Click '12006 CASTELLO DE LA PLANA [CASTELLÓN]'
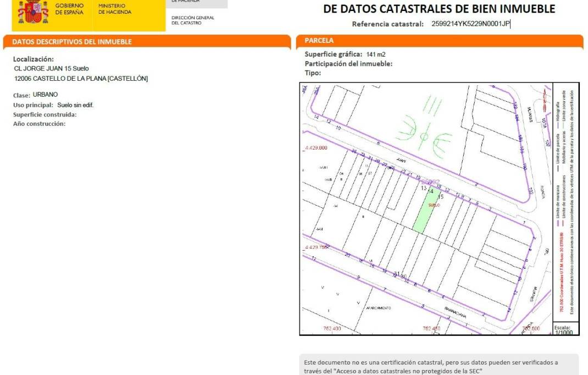The width and height of the screenshot is (588, 375). coord(81,79)
